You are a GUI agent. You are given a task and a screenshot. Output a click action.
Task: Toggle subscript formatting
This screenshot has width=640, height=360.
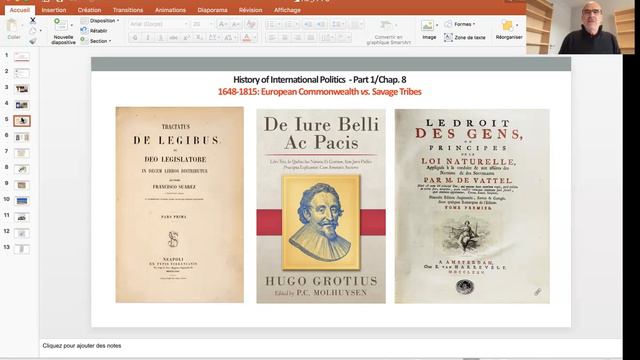[x=199, y=38]
